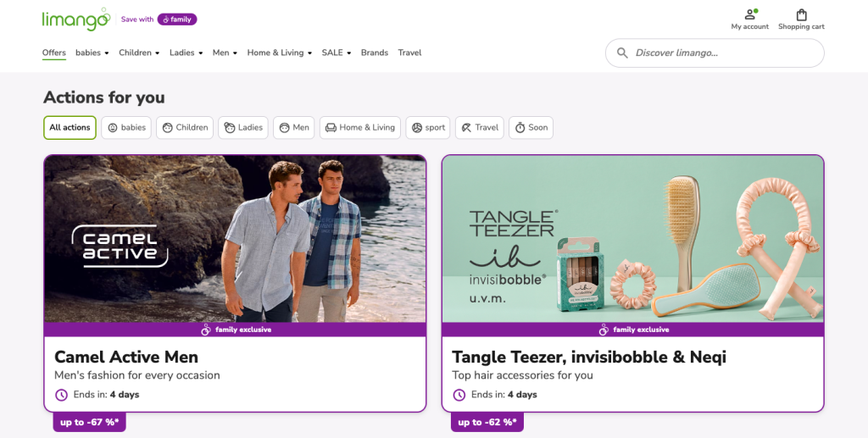Screen dimensions: 868x438
Task: Go to the Offers nav item
Action: pos(53,53)
